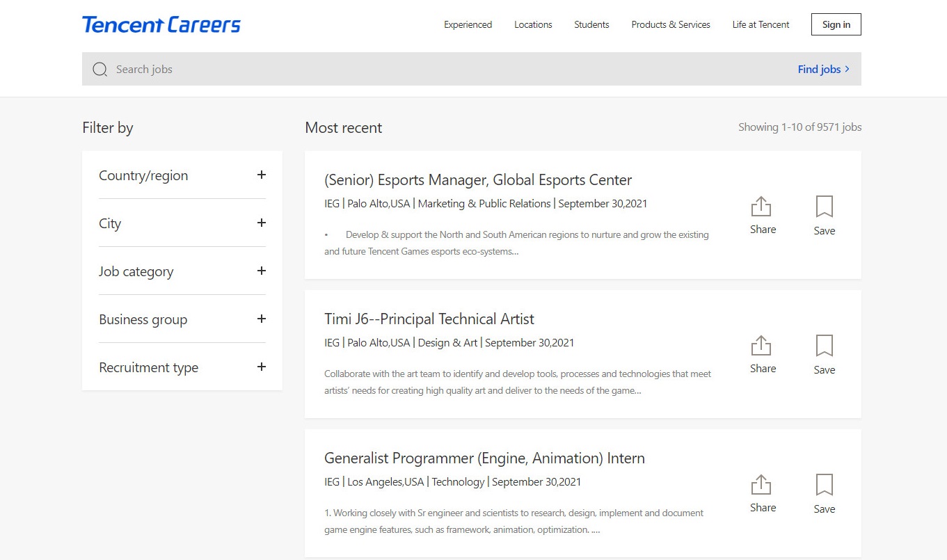Save the Esports Manager job posting
947x560 pixels.
[x=824, y=215]
